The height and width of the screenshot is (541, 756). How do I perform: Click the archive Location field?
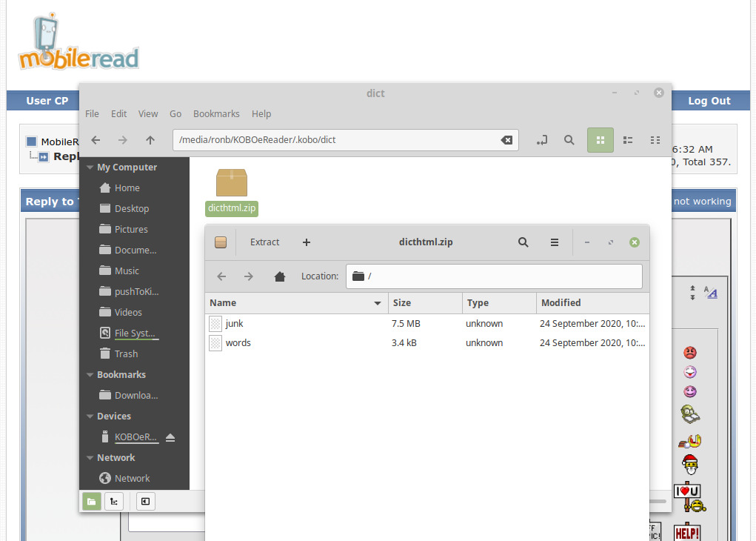[494, 276]
